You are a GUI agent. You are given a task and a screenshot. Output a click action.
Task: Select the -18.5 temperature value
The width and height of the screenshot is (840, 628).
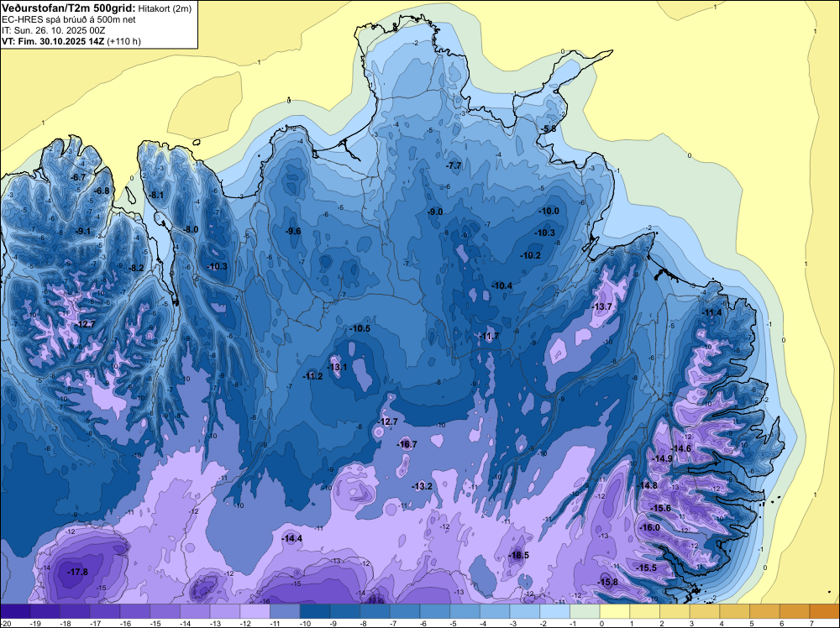[518, 555]
